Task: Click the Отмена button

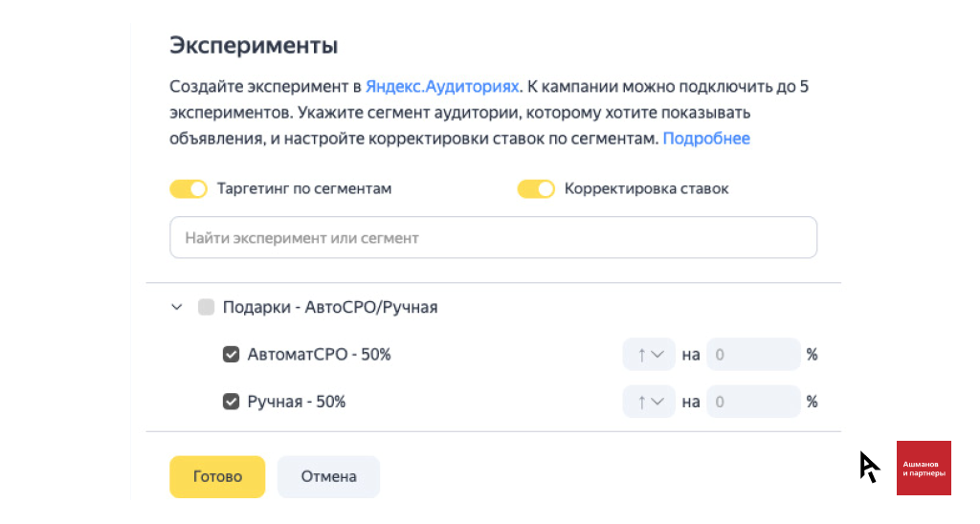Action: 328,476
